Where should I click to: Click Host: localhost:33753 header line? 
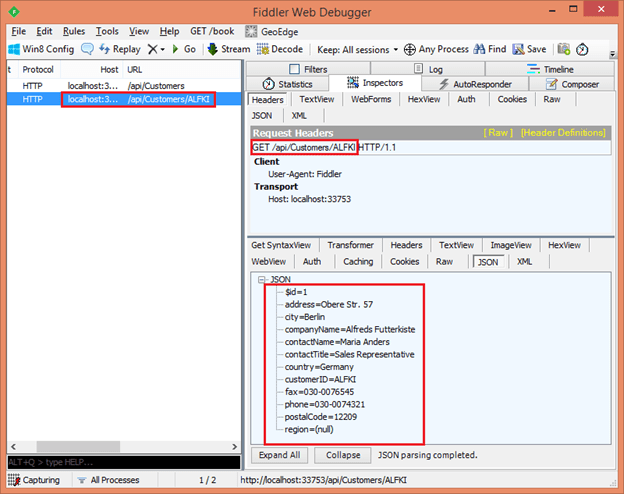pyautogui.click(x=310, y=199)
